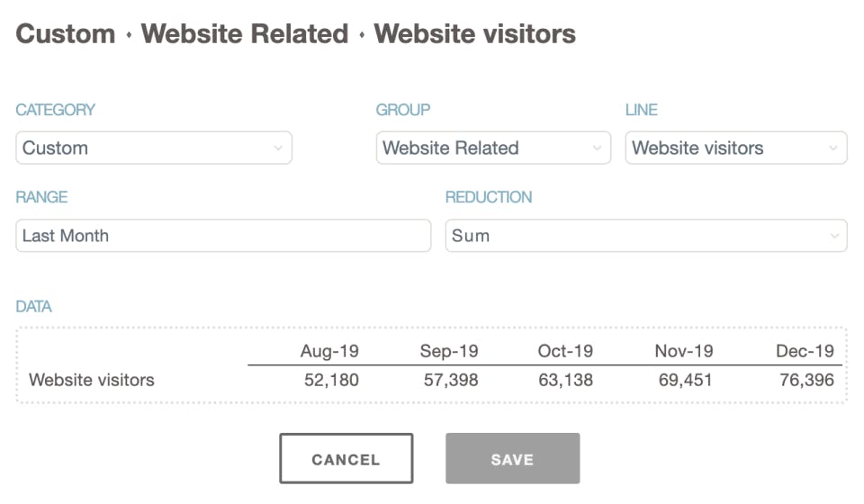
Task: Click the 63,138 value under Oct-19
Action: click(565, 380)
